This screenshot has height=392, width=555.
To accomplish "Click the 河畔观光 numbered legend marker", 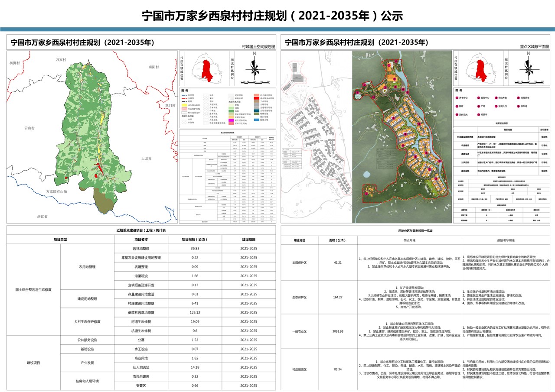I will pyautogui.click(x=457, y=114).
